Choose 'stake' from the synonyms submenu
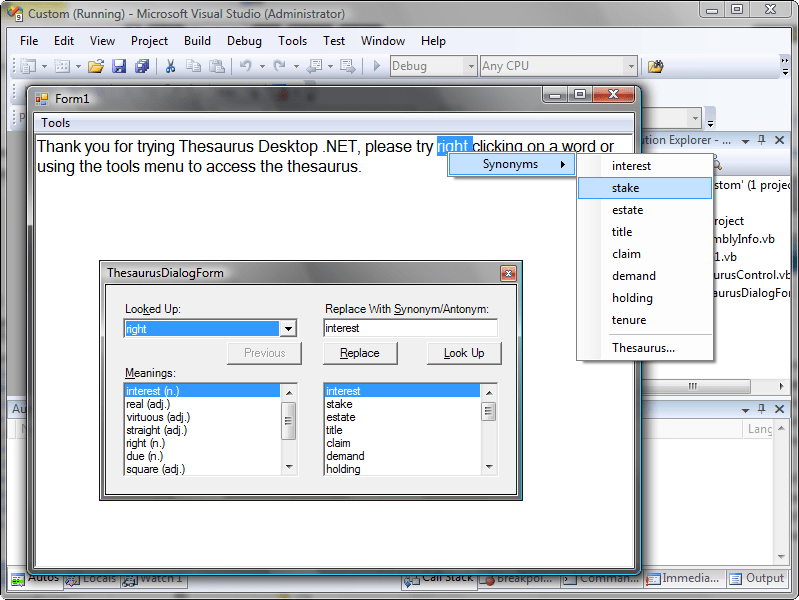The width and height of the screenshot is (799, 600). (x=645, y=188)
